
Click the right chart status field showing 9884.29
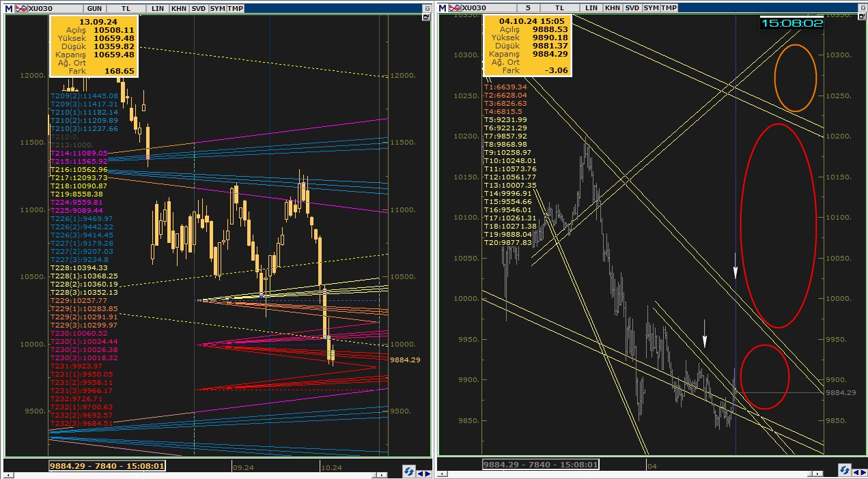coord(541,465)
